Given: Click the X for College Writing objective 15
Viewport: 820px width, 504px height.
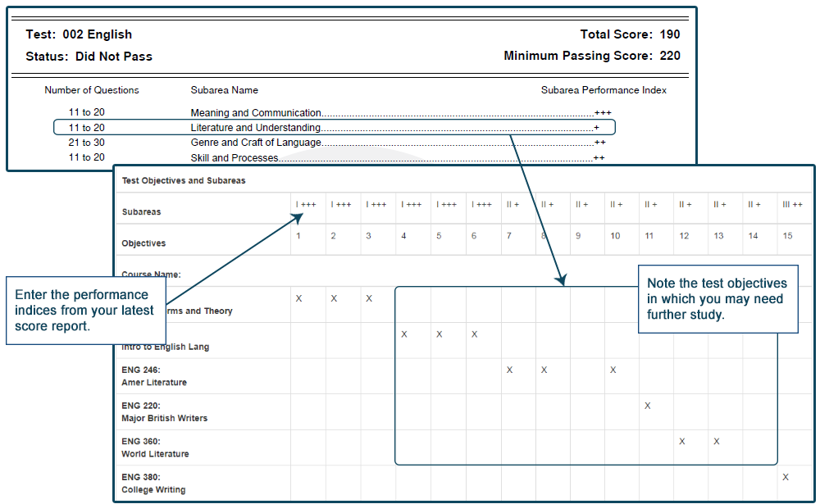Looking at the screenshot, I should [786, 477].
